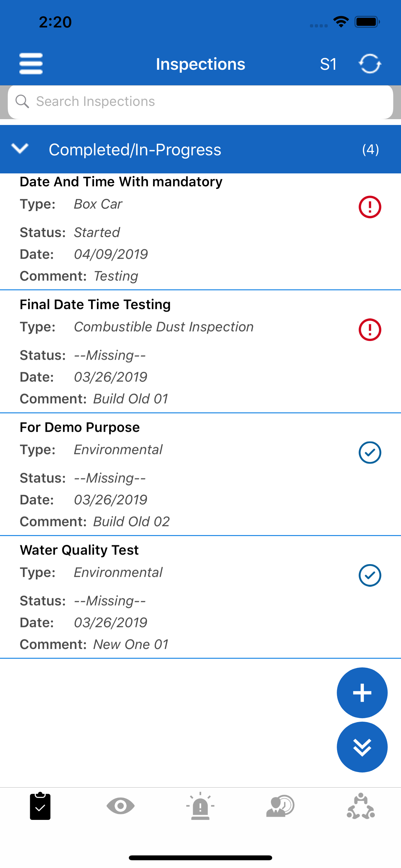Screen dimensions: 401x868
Task: Add a new inspection with plus button
Action: pos(362,692)
